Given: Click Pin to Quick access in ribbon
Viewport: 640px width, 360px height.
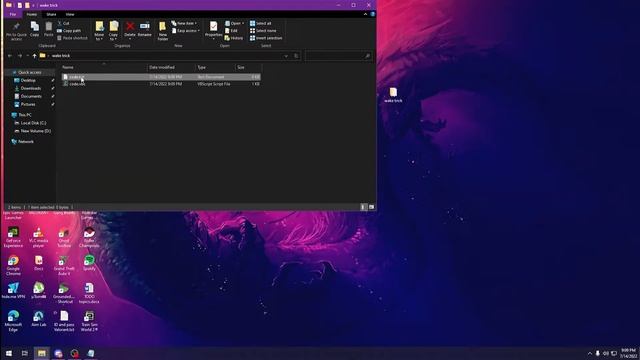Looking at the screenshot, I should click(16, 31).
